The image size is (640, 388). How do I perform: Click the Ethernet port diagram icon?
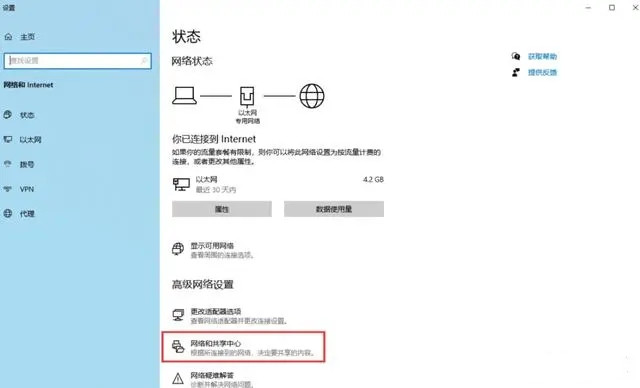(247, 96)
